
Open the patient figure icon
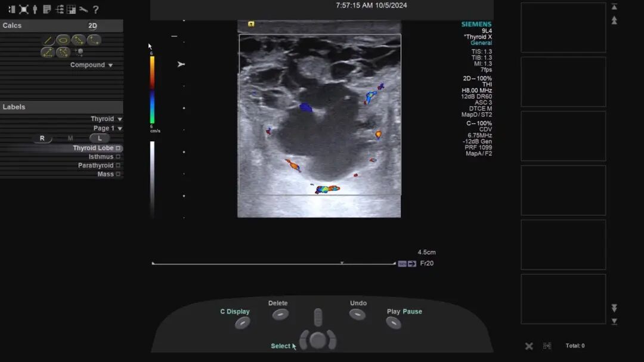[35, 9]
